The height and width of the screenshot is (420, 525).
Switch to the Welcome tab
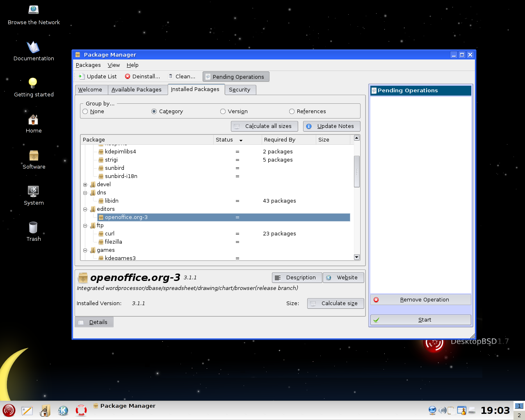pyautogui.click(x=91, y=90)
